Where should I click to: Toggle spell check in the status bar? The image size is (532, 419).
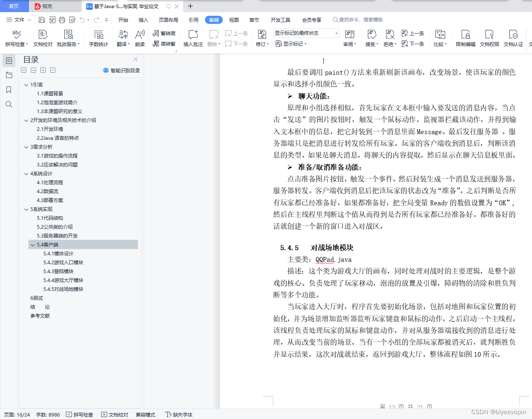(80, 415)
